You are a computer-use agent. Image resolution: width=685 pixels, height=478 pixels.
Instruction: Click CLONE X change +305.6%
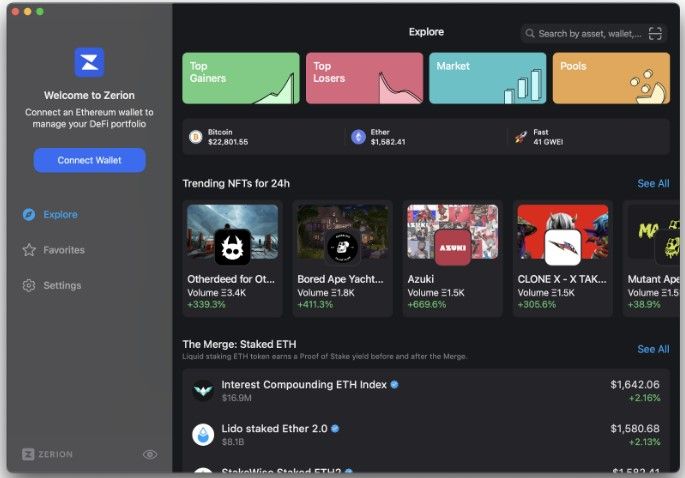537,305
